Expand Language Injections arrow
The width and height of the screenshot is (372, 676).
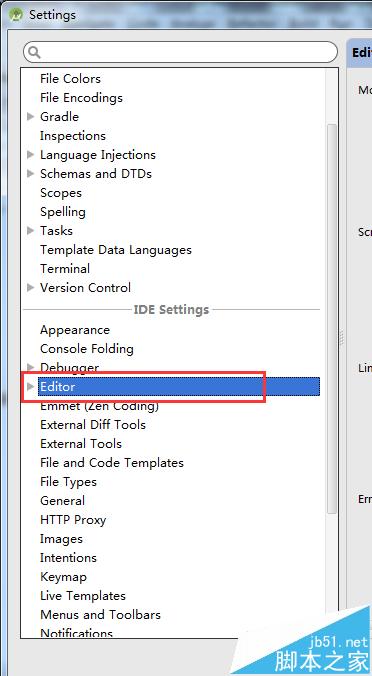[30, 154]
